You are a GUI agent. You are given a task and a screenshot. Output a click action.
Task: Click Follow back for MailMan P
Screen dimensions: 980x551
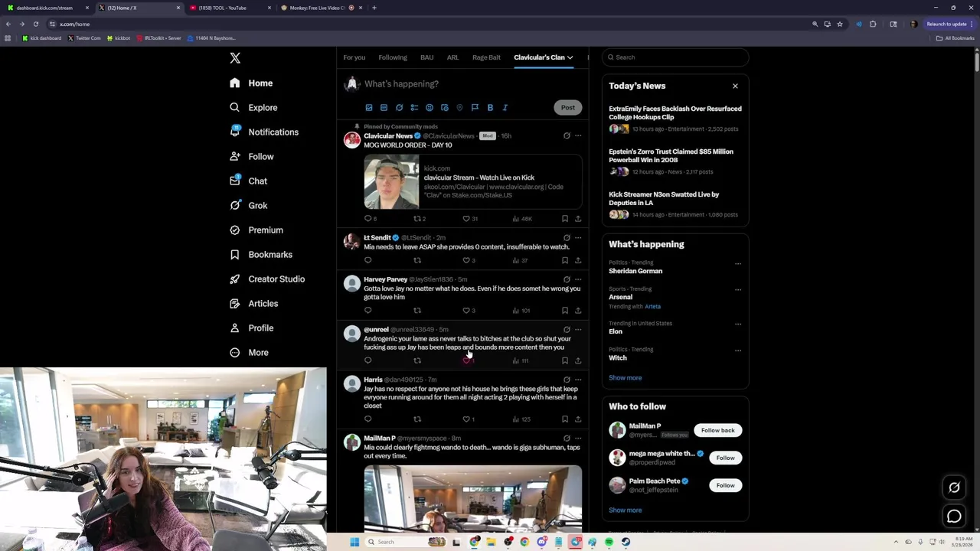(x=717, y=430)
